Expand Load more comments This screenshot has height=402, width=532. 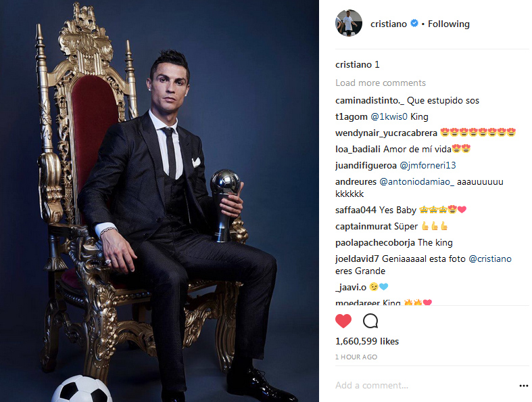(x=381, y=83)
